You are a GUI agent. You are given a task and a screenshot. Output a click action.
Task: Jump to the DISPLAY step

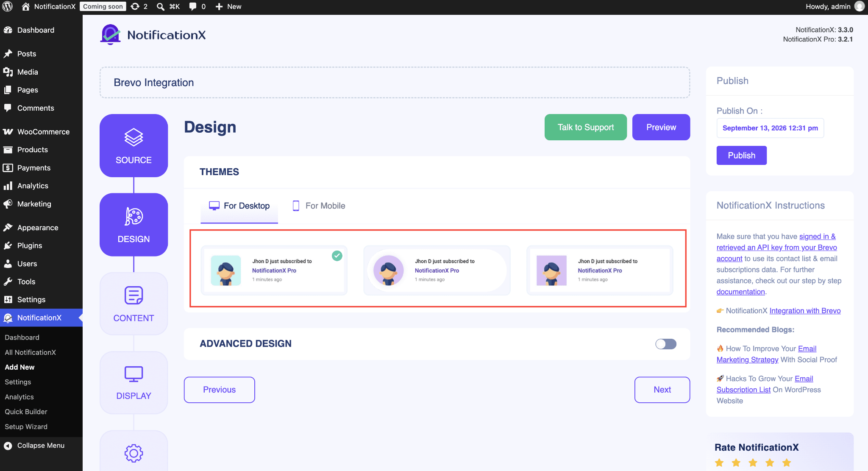pos(134,382)
